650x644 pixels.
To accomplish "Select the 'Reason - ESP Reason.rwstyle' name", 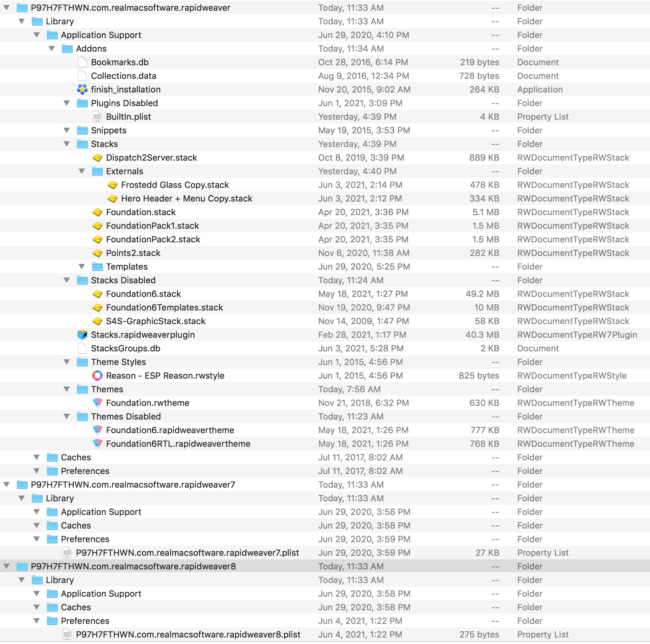I will coord(165,375).
